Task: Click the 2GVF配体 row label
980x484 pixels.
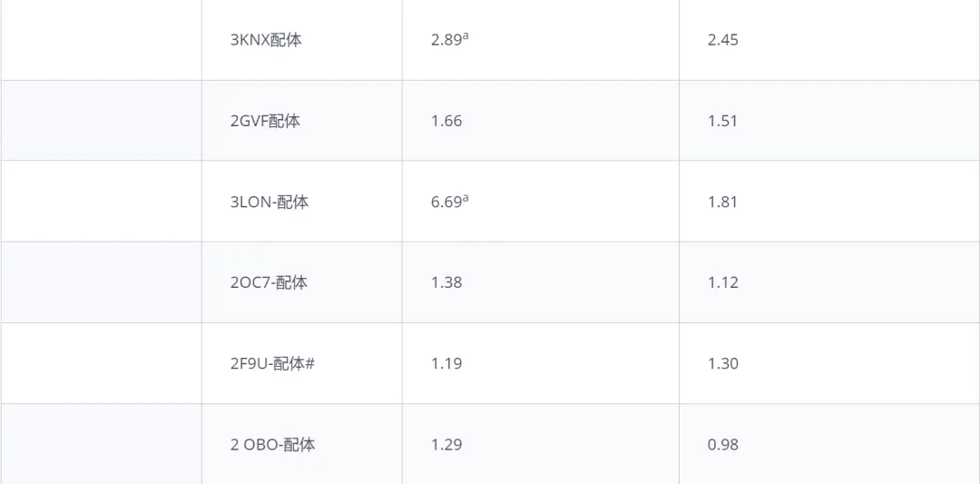Action: click(265, 121)
